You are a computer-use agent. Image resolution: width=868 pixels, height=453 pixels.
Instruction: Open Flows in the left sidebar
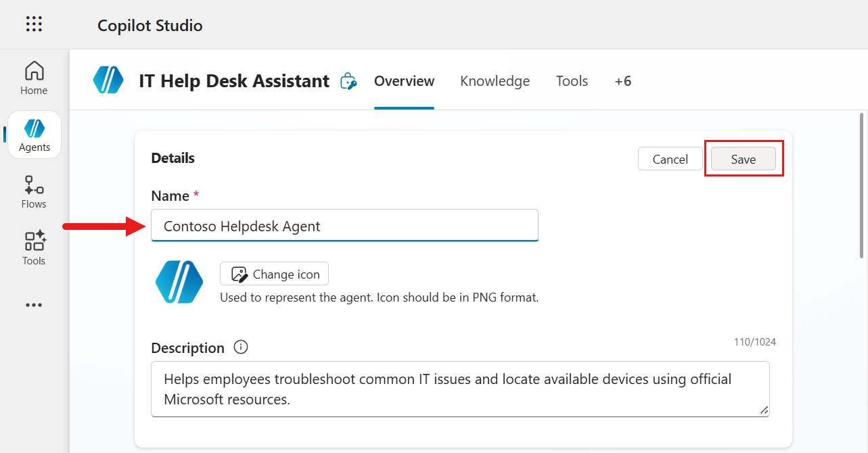(x=34, y=192)
